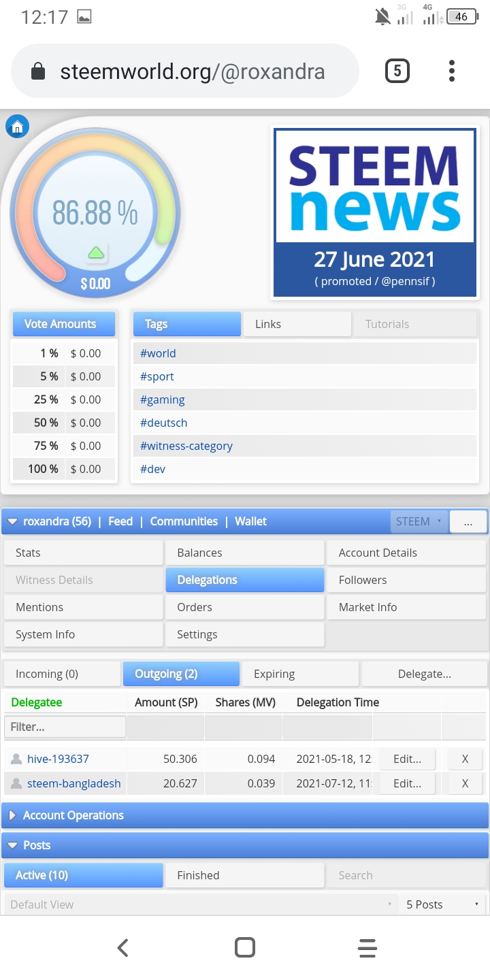Click the green up-arrow in voting gauge
The height and width of the screenshot is (980, 490).
click(x=96, y=253)
